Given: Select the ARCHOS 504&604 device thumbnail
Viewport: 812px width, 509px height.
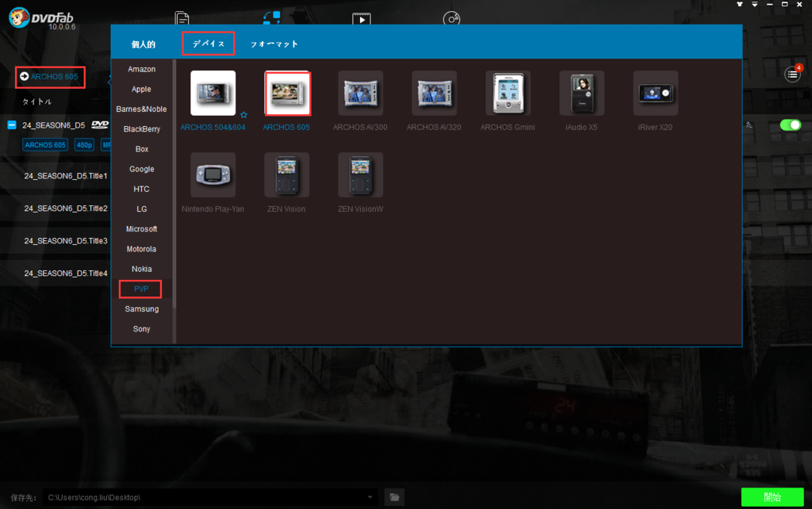Looking at the screenshot, I should (x=213, y=94).
